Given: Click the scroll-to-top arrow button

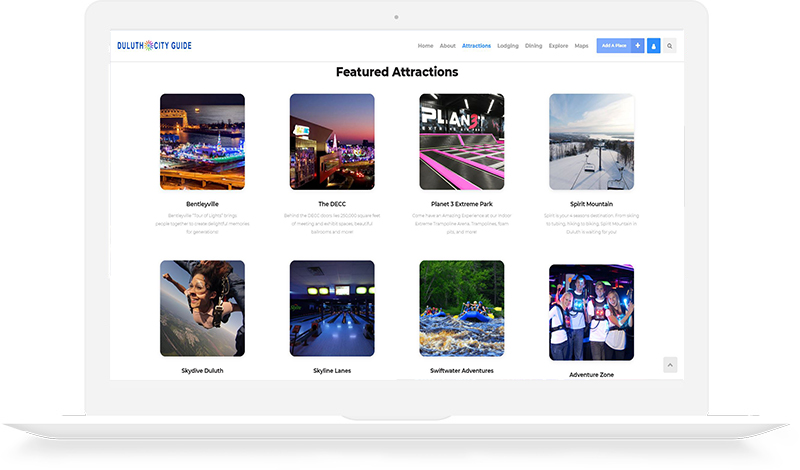Looking at the screenshot, I should (670, 365).
